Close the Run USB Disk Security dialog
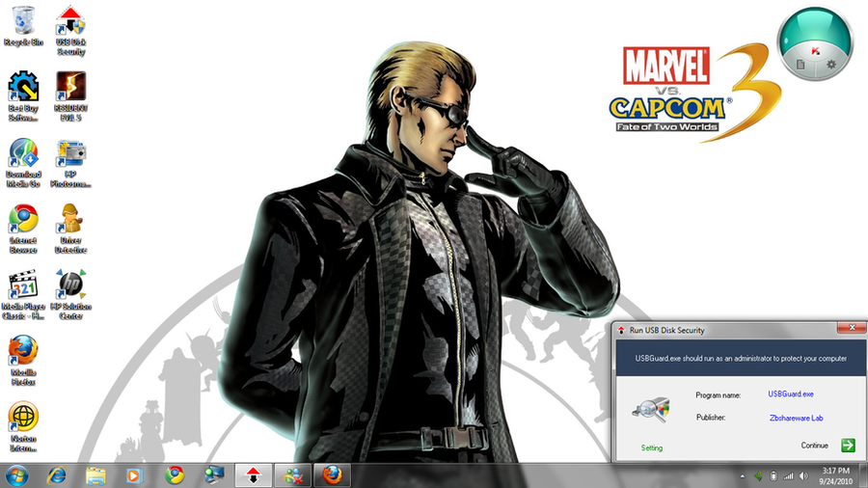This screenshot has width=868, height=488. 852,328
